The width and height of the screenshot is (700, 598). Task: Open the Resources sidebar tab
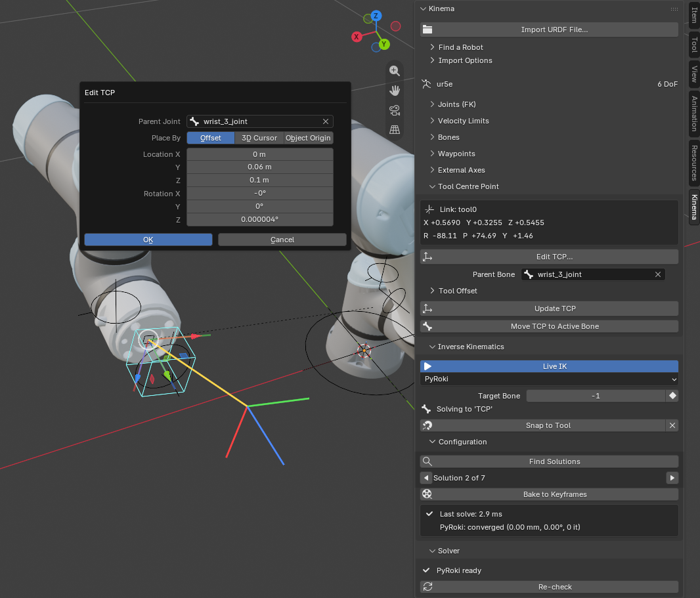694,163
